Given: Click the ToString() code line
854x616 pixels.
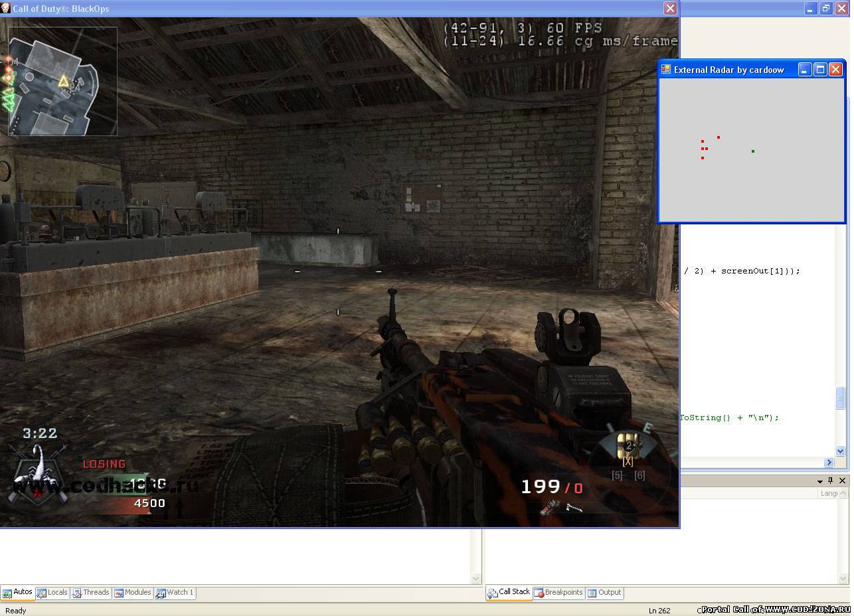Looking at the screenshot, I should 729,418.
